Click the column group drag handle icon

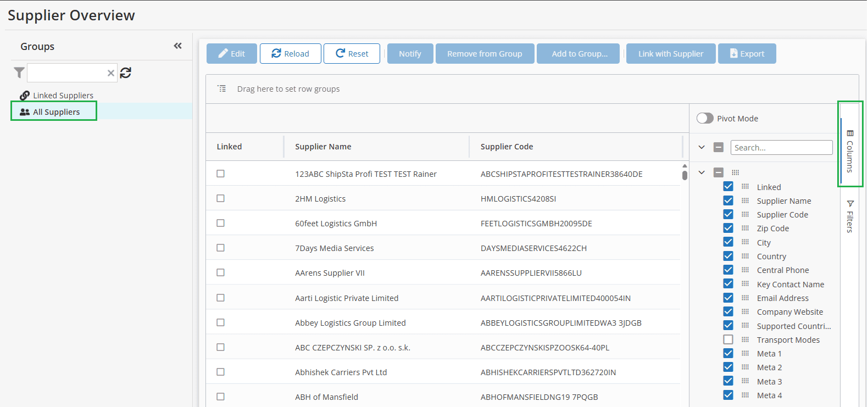click(735, 172)
